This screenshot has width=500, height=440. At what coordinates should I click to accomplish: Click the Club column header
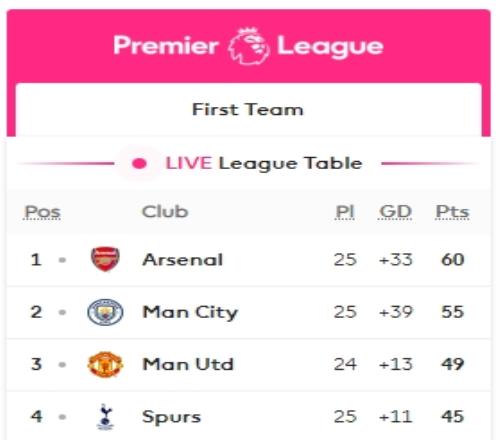(165, 212)
